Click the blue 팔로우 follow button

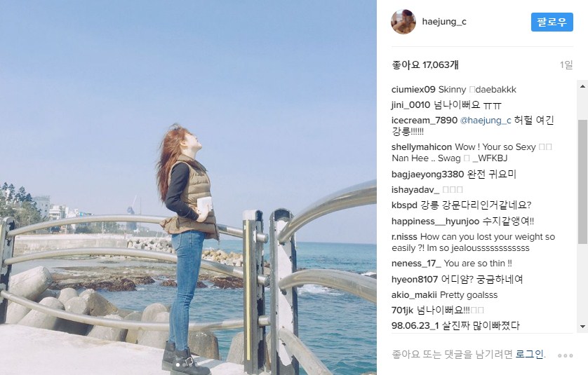[552, 22]
